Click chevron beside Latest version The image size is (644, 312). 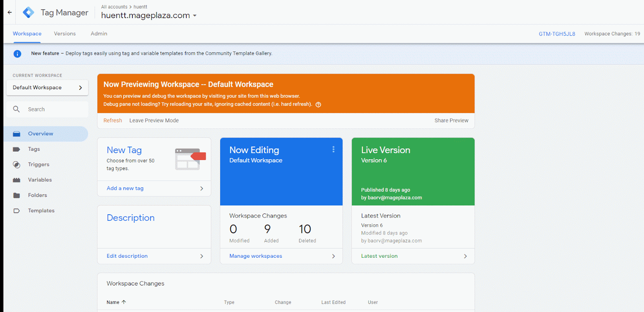(x=465, y=256)
